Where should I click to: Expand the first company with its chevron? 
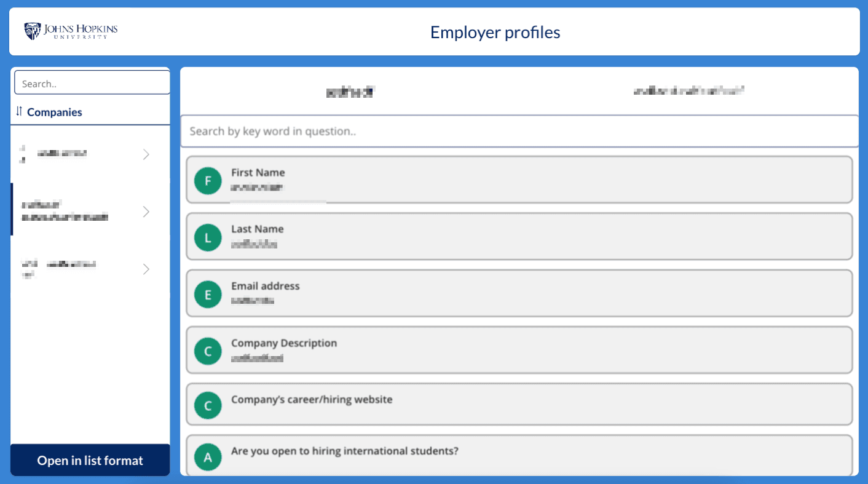point(146,154)
